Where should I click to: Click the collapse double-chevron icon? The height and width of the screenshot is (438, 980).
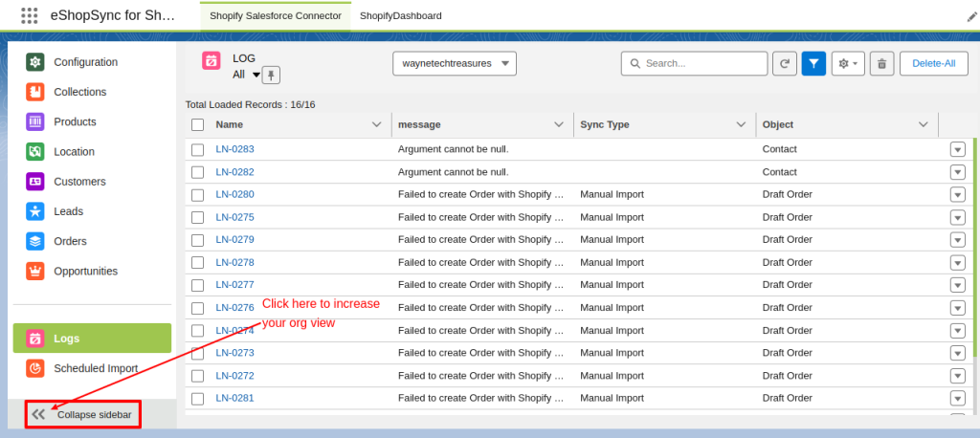tap(38, 414)
